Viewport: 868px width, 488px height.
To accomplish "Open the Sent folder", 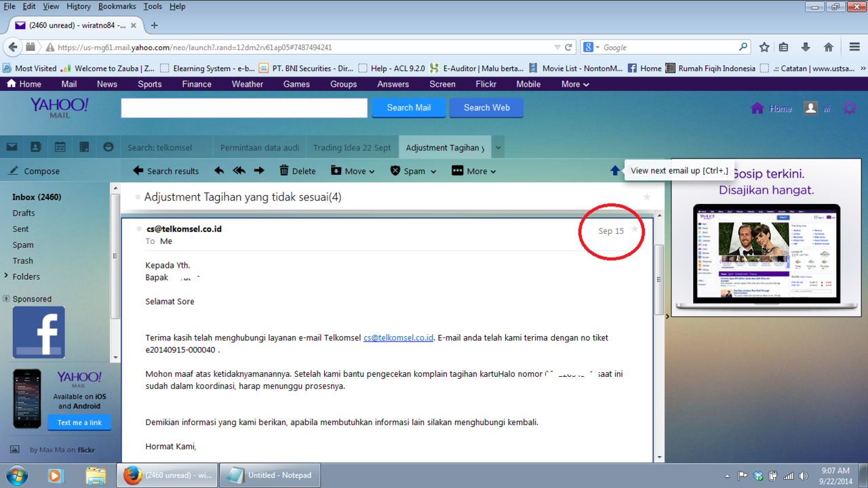I will (20, 229).
